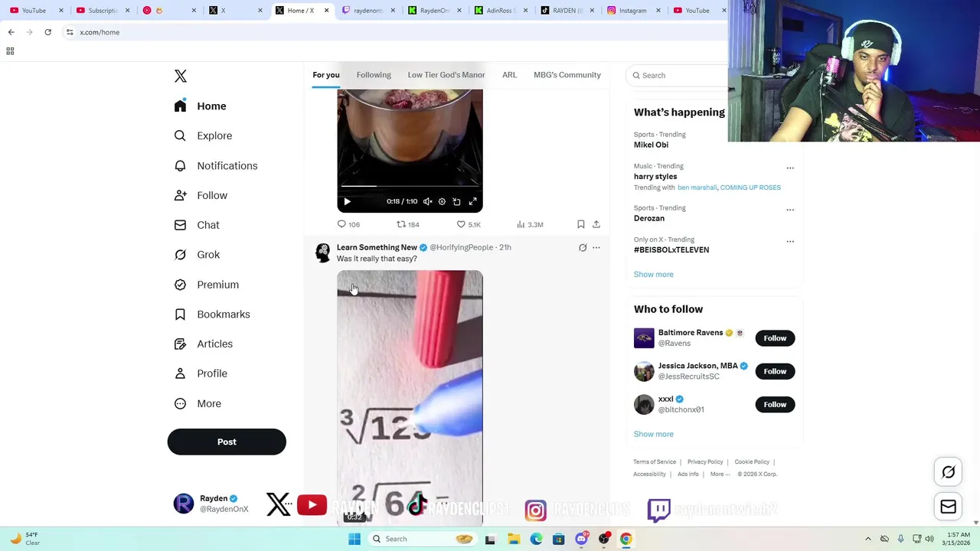Image resolution: width=980 pixels, height=551 pixels.
Task: Open Profile in the sidebar
Action: 201,373
